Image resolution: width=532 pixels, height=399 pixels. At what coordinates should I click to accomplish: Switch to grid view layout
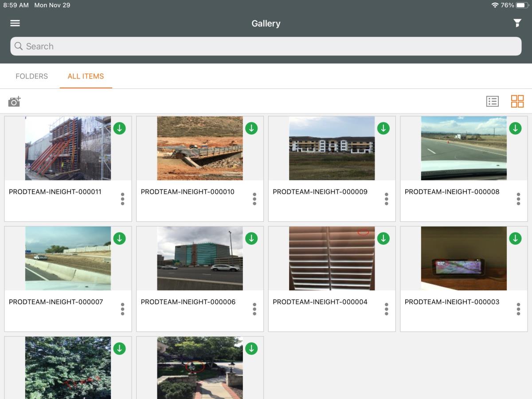click(517, 102)
